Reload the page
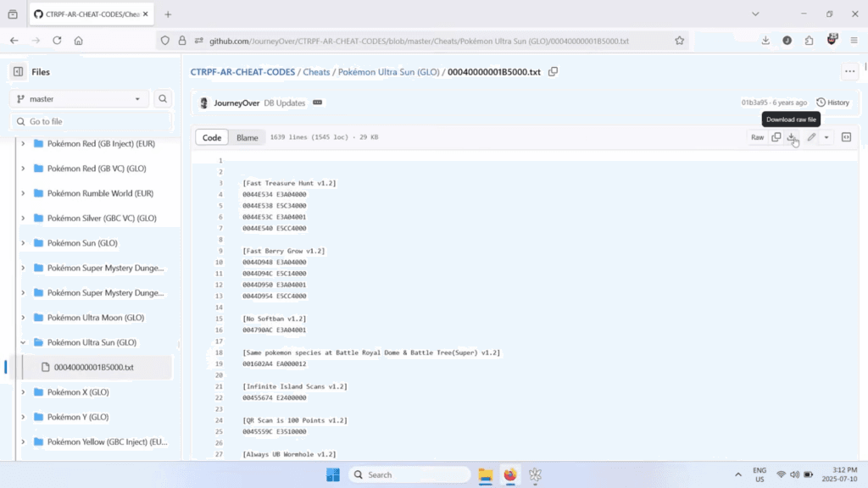This screenshot has width=868, height=488. coord(57,41)
